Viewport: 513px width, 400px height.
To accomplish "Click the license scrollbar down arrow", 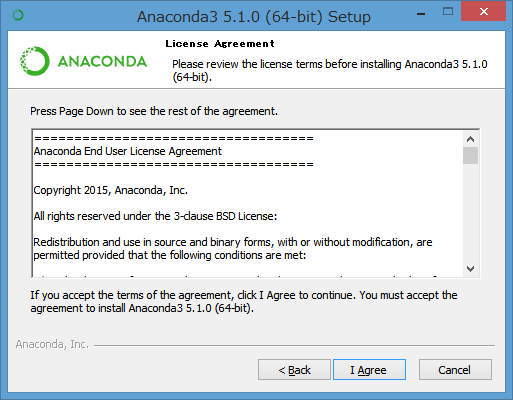I will 470,269.
